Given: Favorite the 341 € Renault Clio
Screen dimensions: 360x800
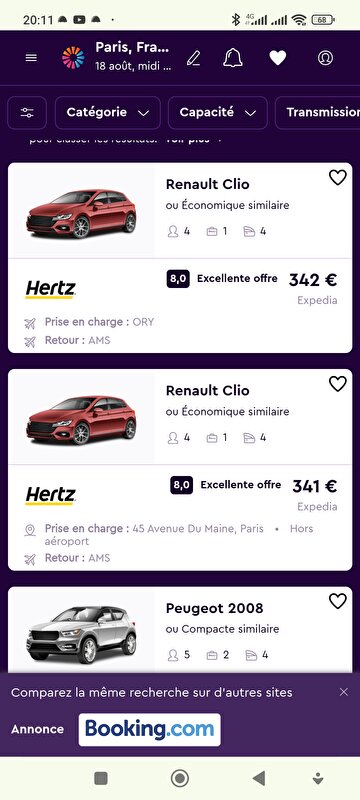Looking at the screenshot, I should [x=338, y=384].
